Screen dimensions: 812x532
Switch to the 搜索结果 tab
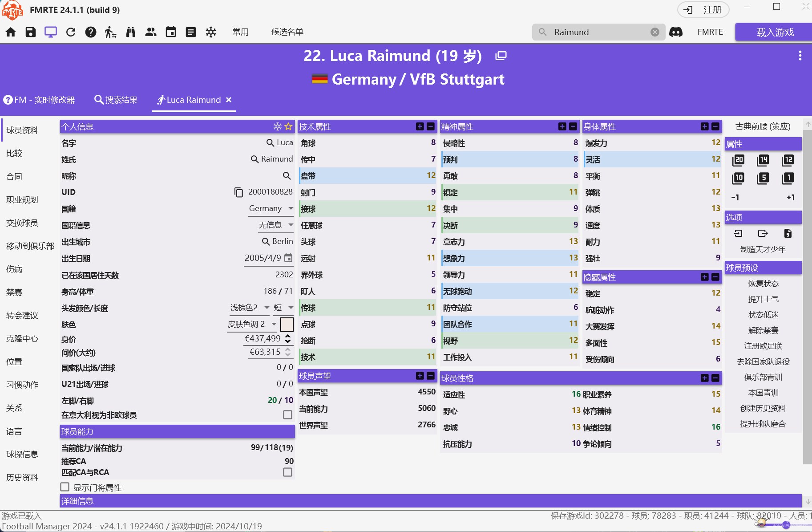pos(116,100)
